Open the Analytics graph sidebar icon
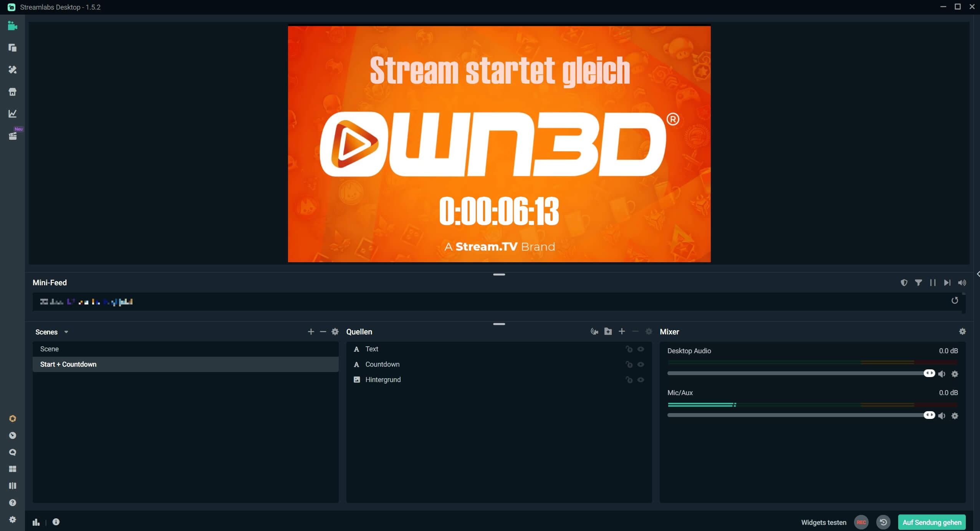Screen dimensions: 980x531 click(12, 114)
